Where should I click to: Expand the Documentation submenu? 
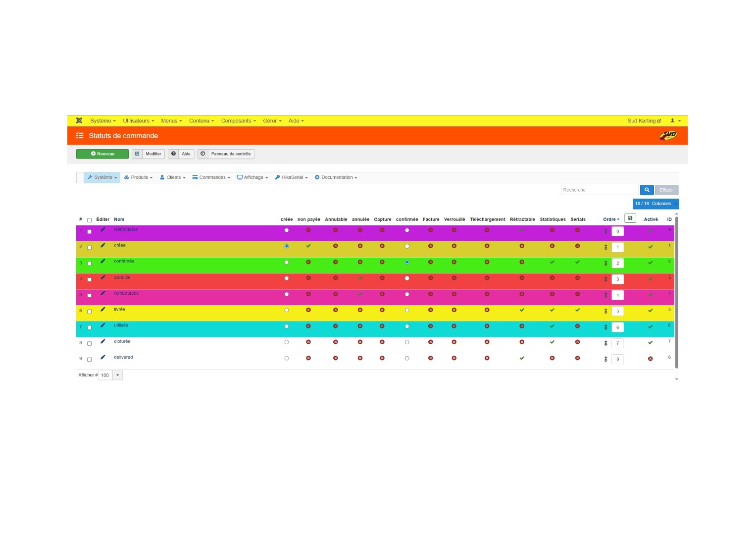click(336, 177)
